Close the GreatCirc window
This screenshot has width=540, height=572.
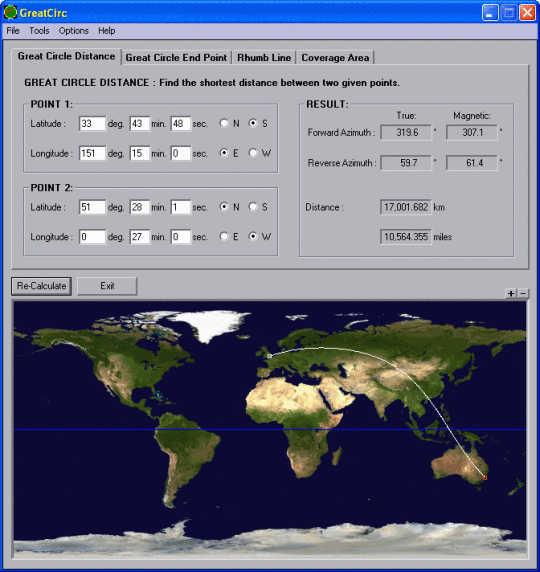(527, 13)
